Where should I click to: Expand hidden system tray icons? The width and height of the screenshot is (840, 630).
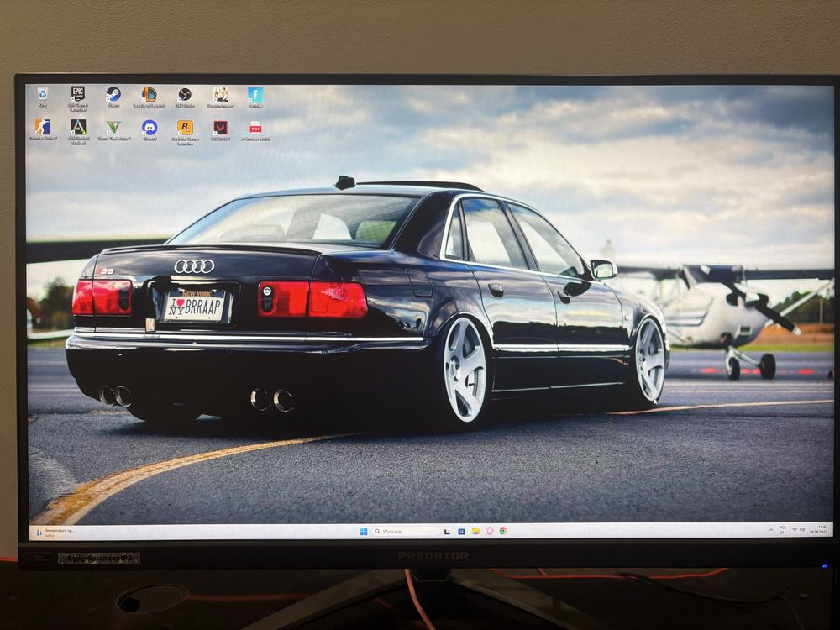coord(771,529)
